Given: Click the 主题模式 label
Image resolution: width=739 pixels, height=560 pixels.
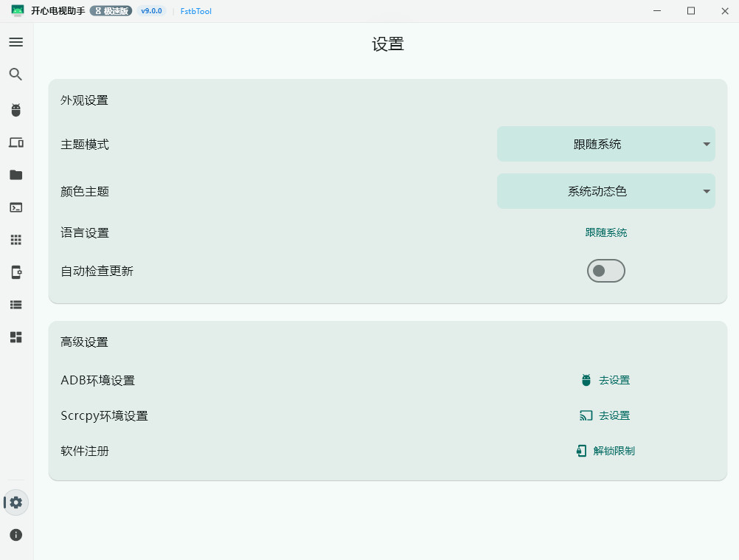Looking at the screenshot, I should (85, 145).
